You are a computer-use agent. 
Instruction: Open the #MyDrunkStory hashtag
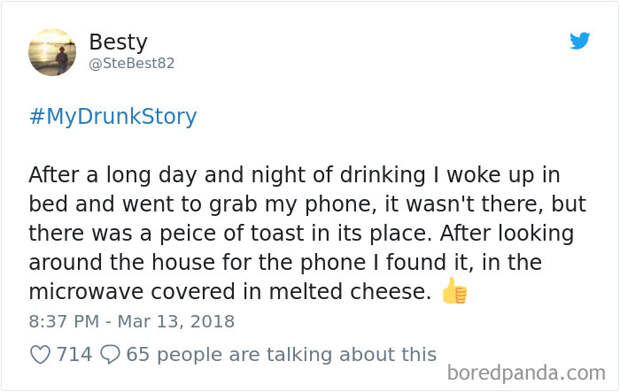click(x=113, y=117)
